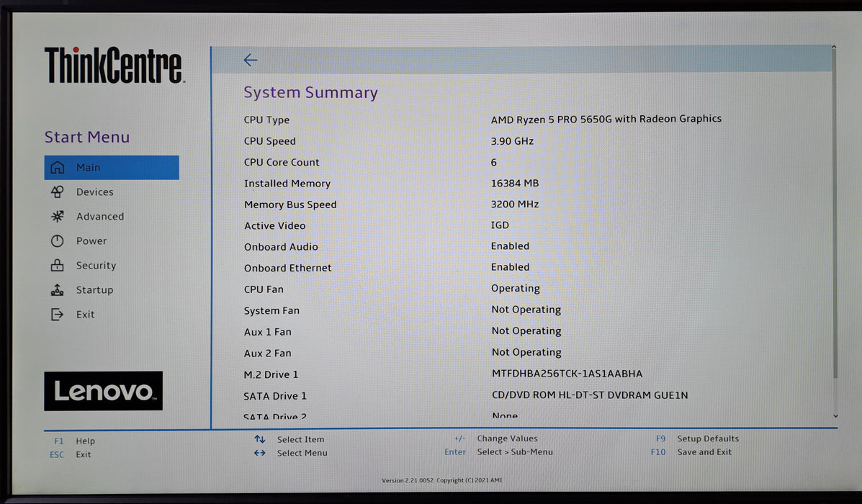Viewport: 862px width, 504px height.
Task: Click the Memory Bus Speed label
Action: tap(290, 204)
